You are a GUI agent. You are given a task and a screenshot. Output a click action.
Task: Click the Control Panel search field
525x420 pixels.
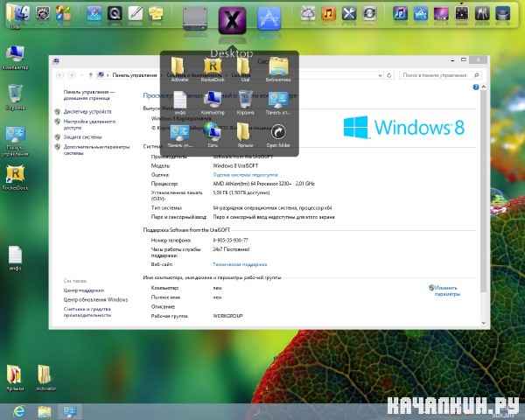440,75
